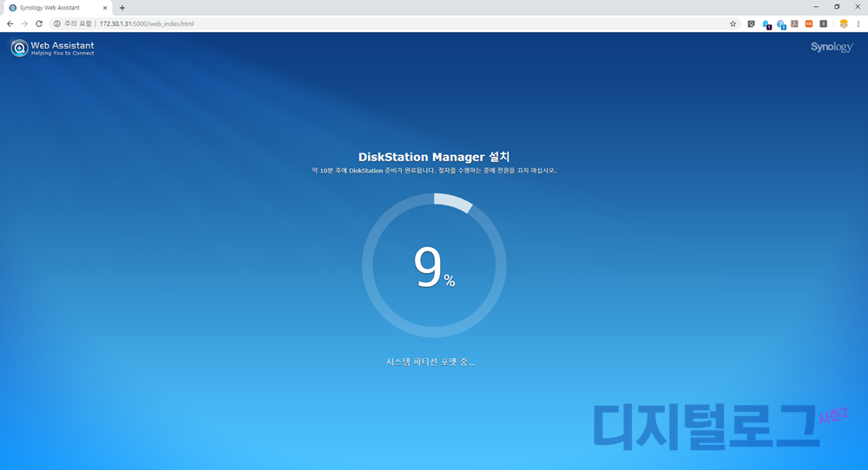This screenshot has width=868, height=470.
Task: Click the '주의 요함' security label
Action: 78,23
